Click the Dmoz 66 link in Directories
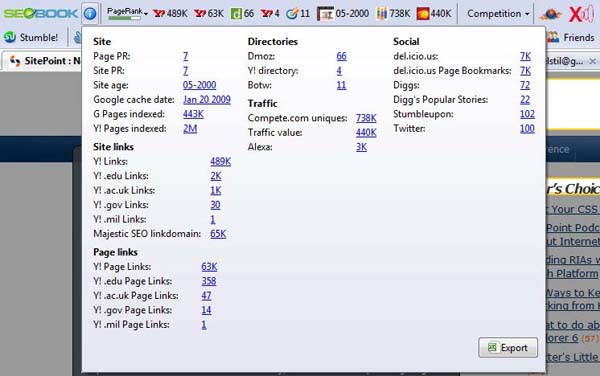This screenshot has width=600, height=376. [x=342, y=57]
